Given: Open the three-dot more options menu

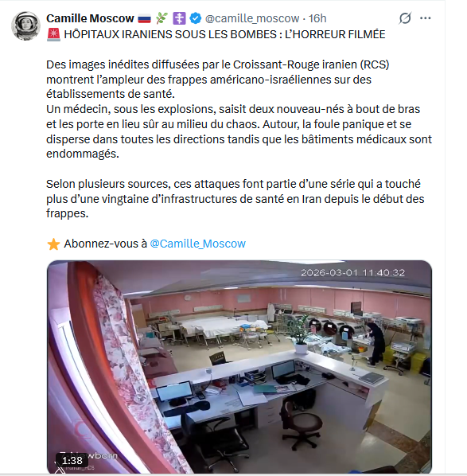Looking at the screenshot, I should pyautogui.click(x=425, y=18).
